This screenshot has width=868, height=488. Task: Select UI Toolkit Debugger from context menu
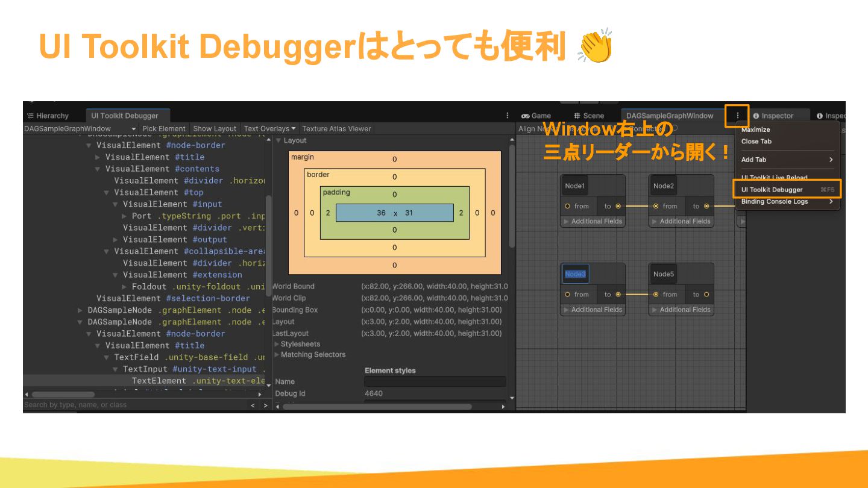pyautogui.click(x=772, y=190)
